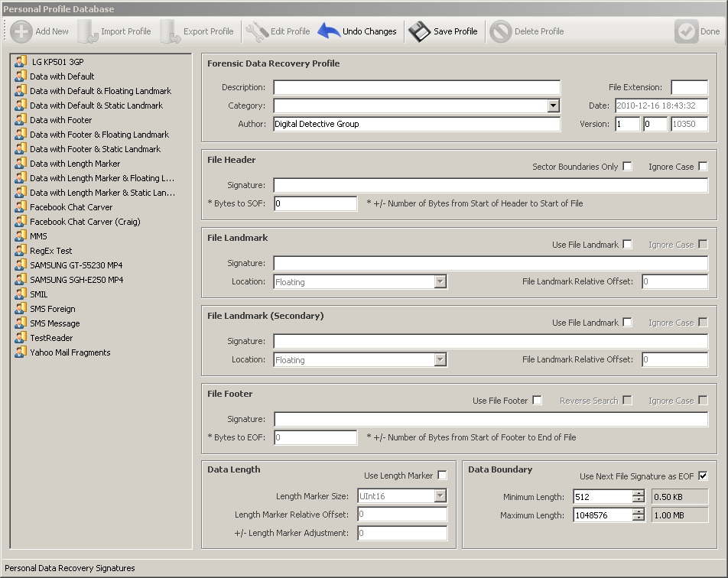Select Data with Default & Static Landmark profile
Viewport: 728px width, 578px height.
(96, 106)
